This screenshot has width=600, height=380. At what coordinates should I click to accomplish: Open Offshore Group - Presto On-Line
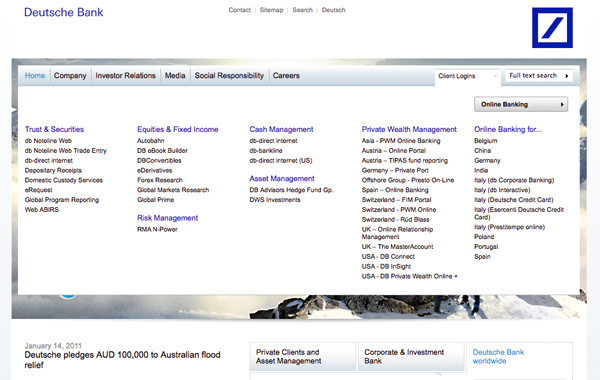pos(408,180)
